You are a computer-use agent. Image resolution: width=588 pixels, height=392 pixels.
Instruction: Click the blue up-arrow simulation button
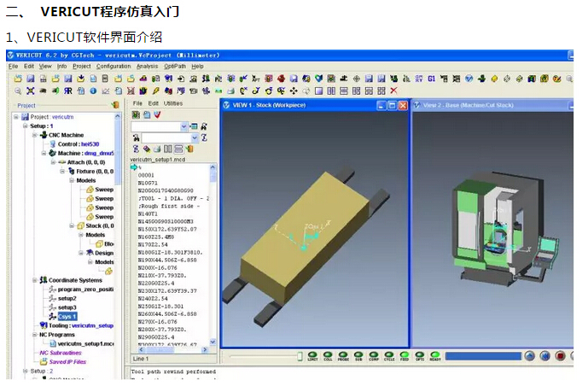(x=529, y=355)
